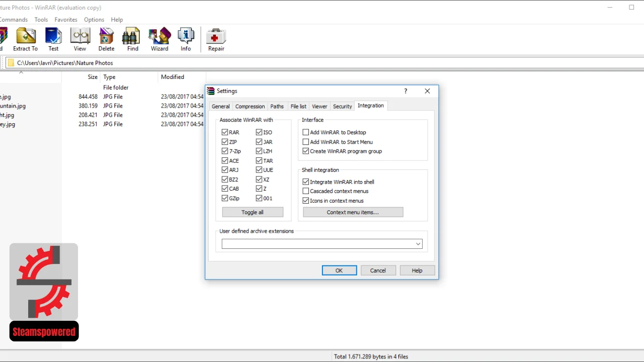The width and height of the screenshot is (644, 362).
Task: Toggle the ZIP association checkbox
Action: tap(225, 142)
